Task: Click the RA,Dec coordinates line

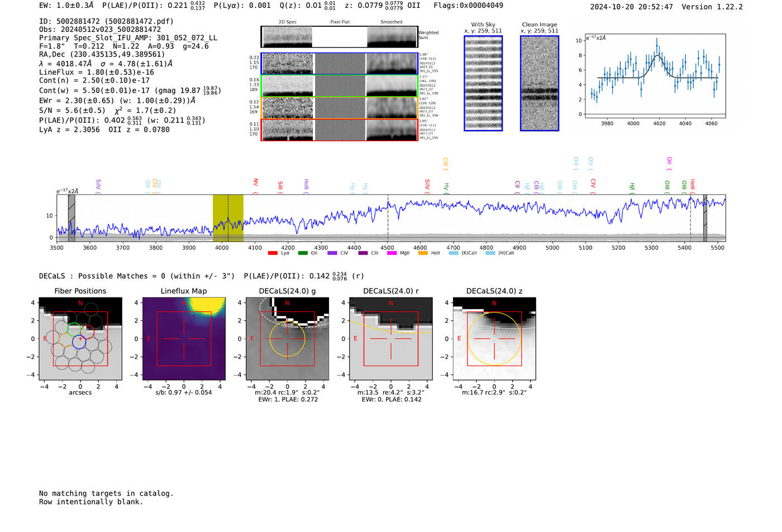Action: [x=102, y=55]
